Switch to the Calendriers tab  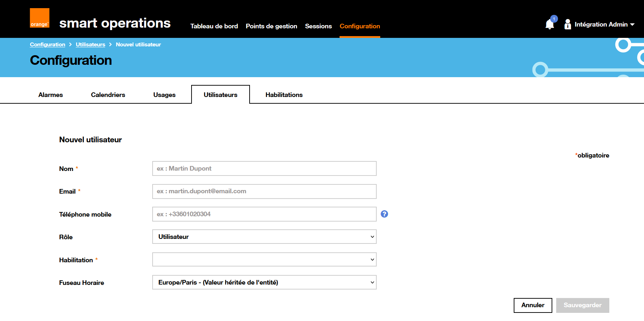tap(108, 95)
